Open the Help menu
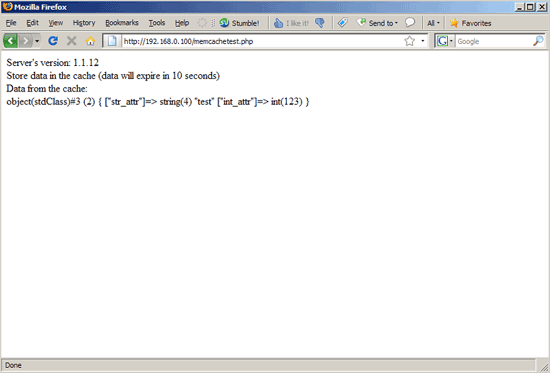 [182, 23]
